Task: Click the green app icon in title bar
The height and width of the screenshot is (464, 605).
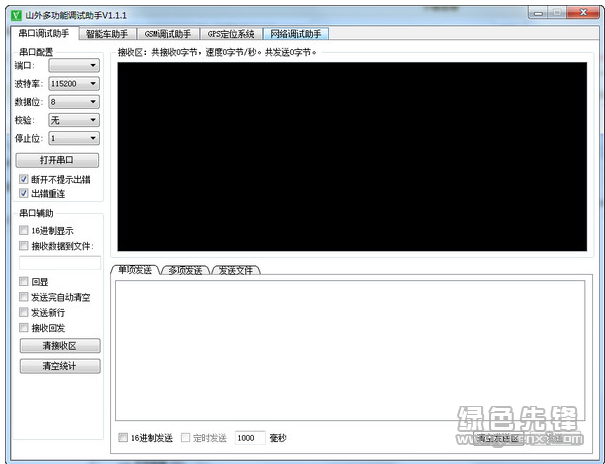Action: click(x=14, y=15)
